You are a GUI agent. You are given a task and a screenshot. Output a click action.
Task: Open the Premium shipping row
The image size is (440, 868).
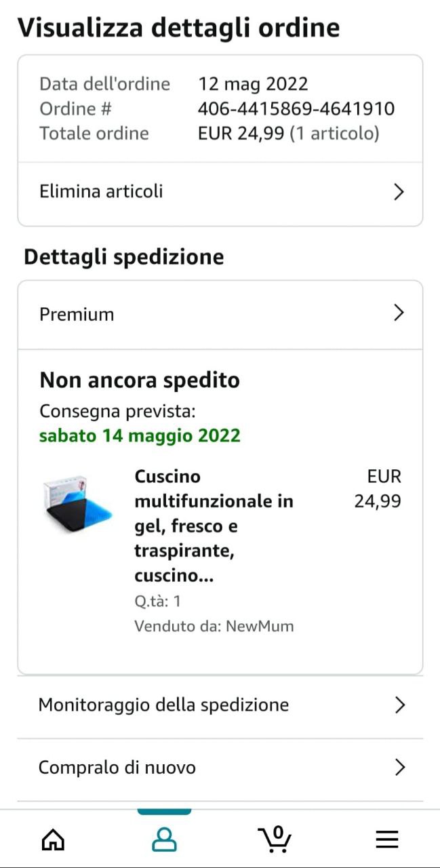pos(77,314)
